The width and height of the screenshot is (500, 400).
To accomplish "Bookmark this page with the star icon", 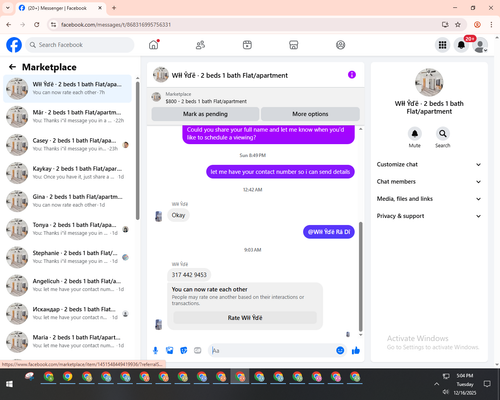I will [x=458, y=25].
